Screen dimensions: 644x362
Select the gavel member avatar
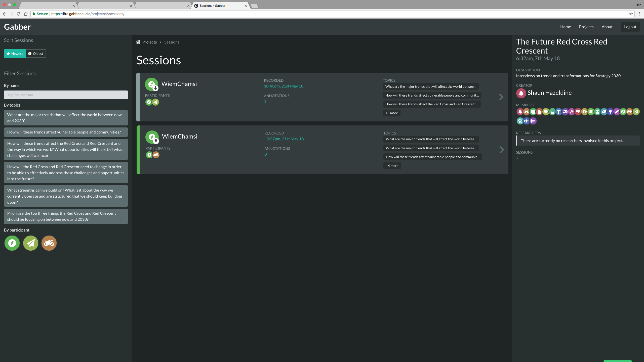click(x=572, y=112)
